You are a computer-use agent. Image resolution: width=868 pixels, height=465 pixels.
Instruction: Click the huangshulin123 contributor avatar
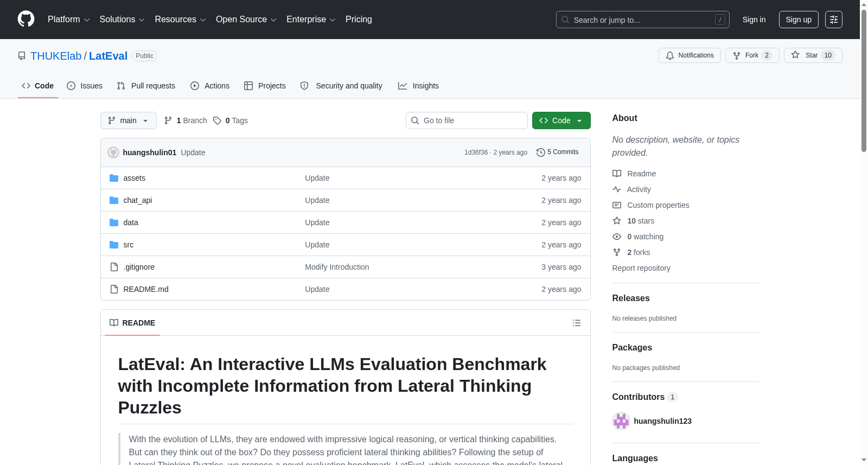[621, 421]
